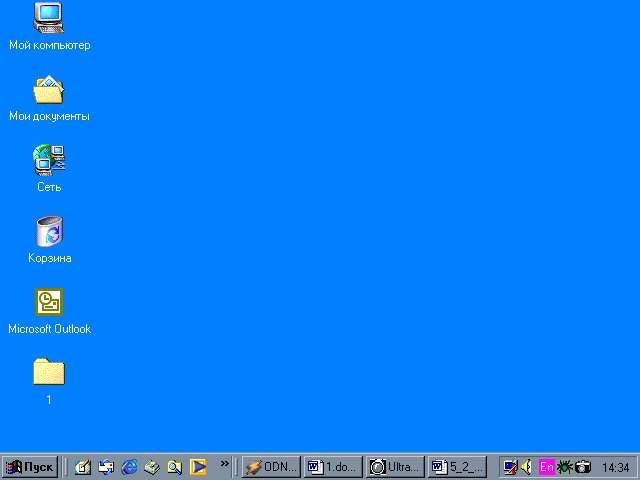
Task: Click the 14:34 system clock
Action: coord(616,467)
